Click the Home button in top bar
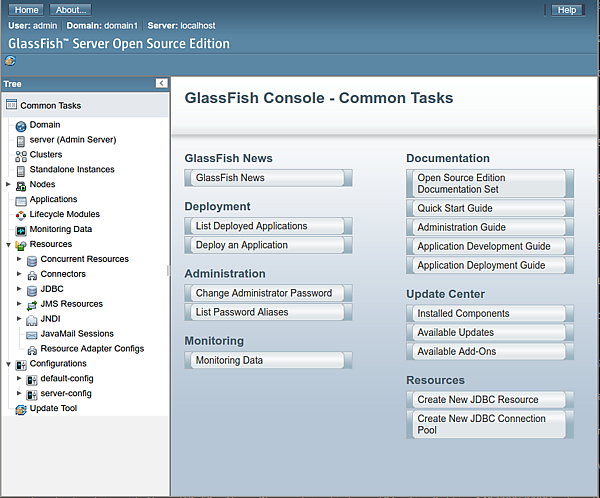 coord(27,10)
